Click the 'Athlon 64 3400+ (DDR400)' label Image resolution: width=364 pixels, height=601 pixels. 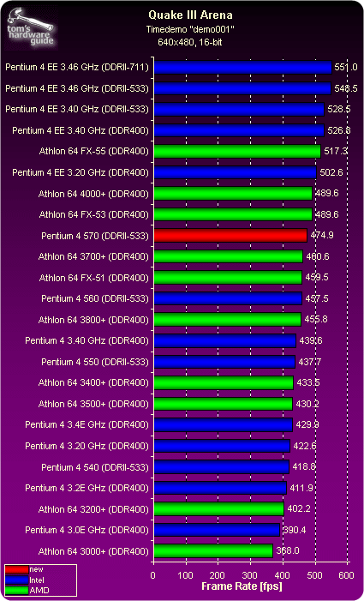tap(93, 382)
